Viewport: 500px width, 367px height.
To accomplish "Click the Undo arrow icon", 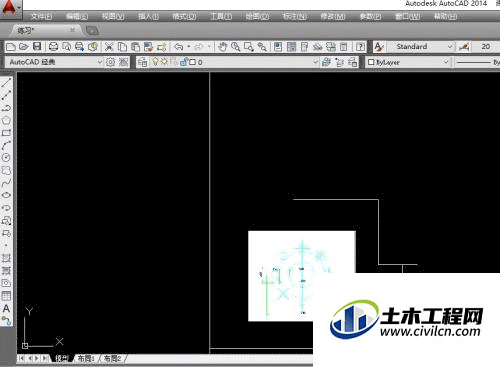I will tap(179, 47).
